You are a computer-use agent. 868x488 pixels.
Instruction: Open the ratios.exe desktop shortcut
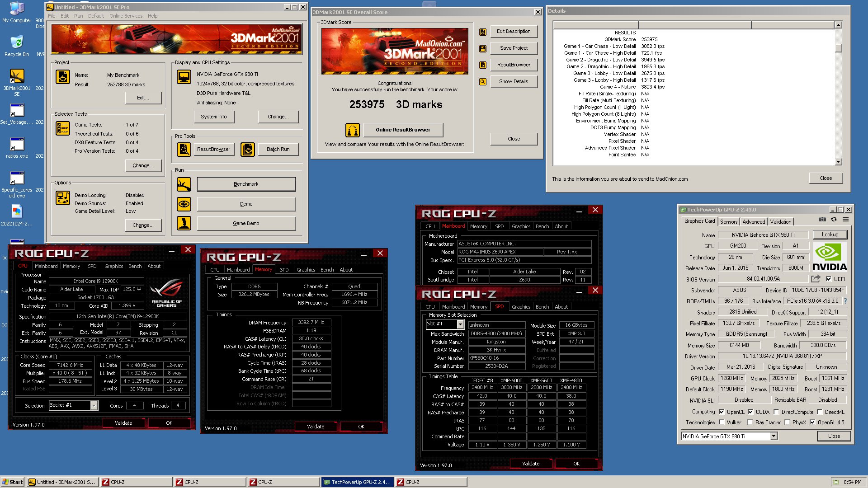17,148
